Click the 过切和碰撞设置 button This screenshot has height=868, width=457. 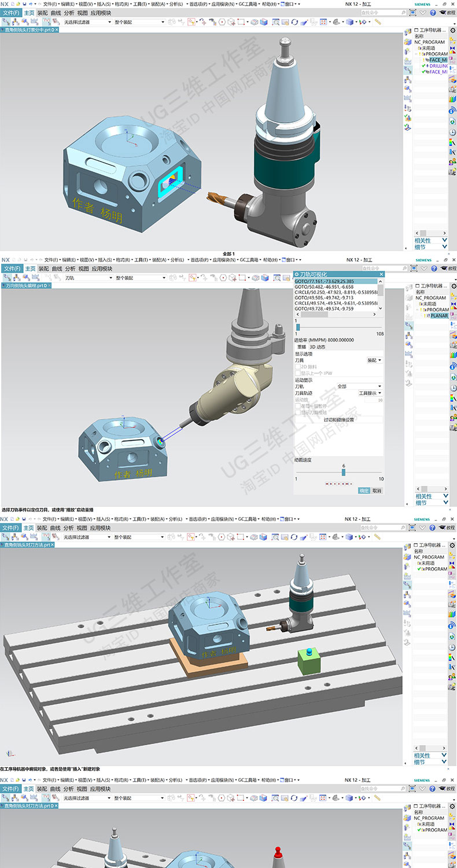coord(338,420)
